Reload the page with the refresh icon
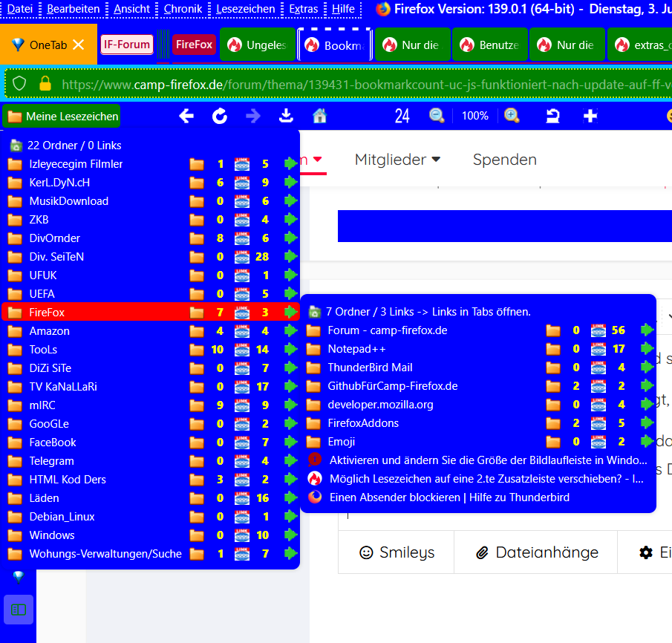The width and height of the screenshot is (672, 643). (x=220, y=116)
